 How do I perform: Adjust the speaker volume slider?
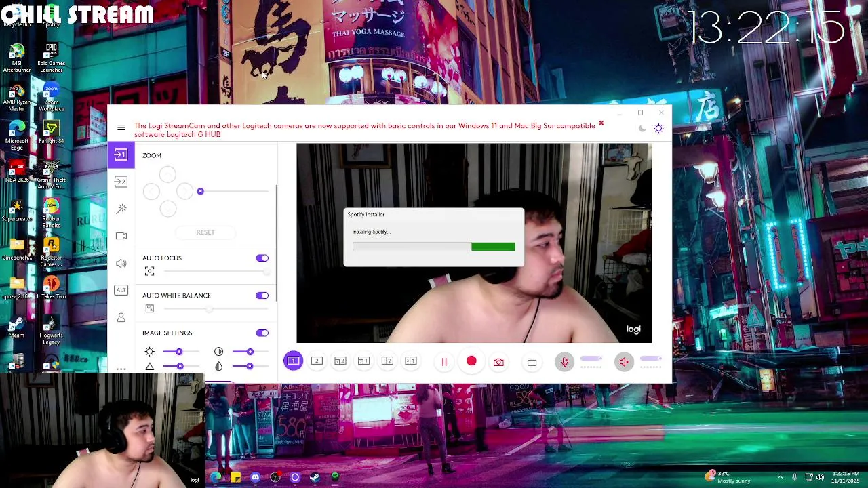coord(650,359)
